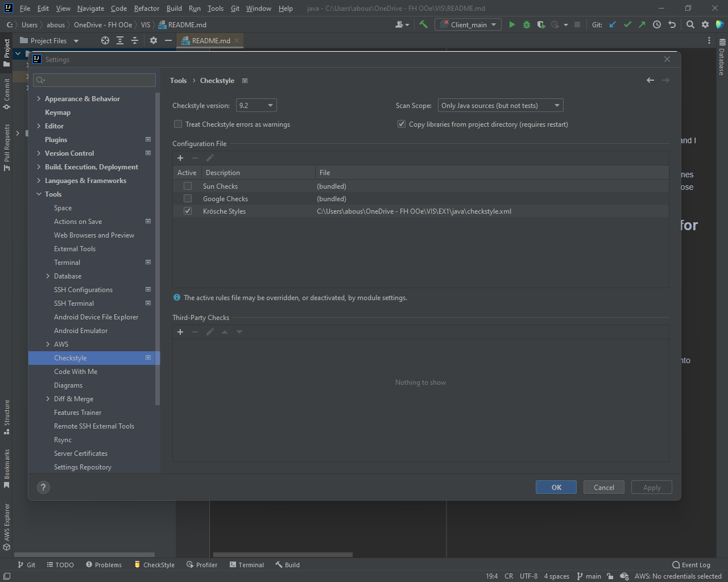
Task: Click Select Opened File target icon
Action: pos(105,40)
